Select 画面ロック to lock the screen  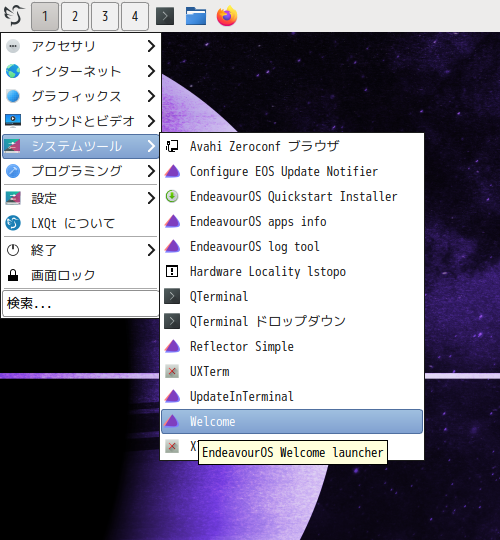pos(81,275)
